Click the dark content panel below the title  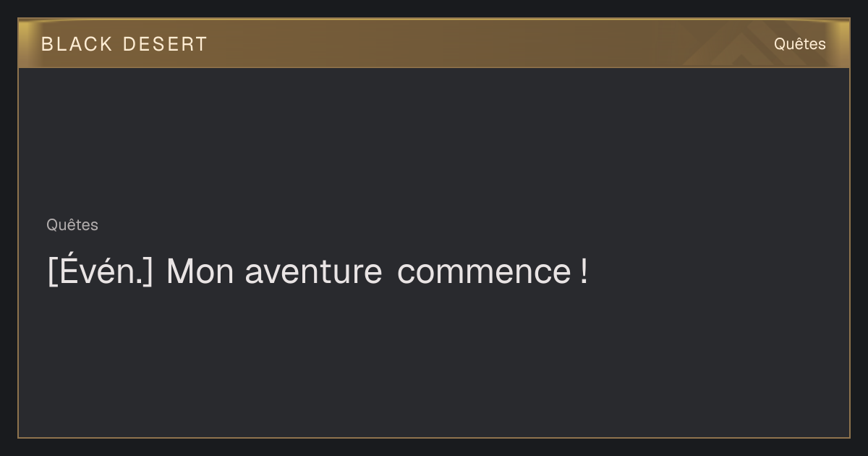point(434,362)
